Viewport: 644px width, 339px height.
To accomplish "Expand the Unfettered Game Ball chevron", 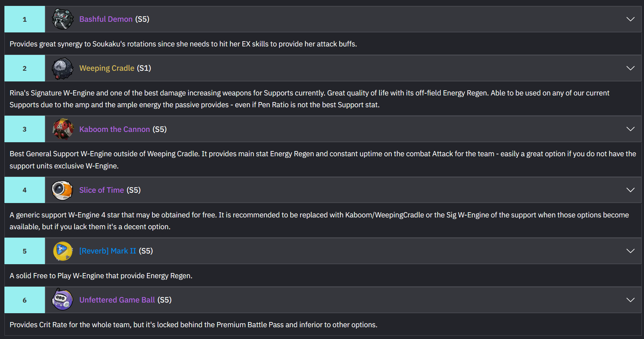I will [x=630, y=300].
